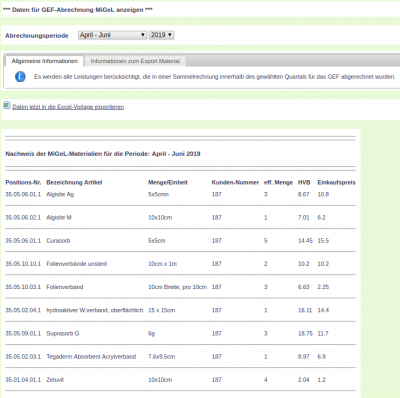Click position number 35.05.02.04.1
The image size is (400, 398).
(23, 310)
